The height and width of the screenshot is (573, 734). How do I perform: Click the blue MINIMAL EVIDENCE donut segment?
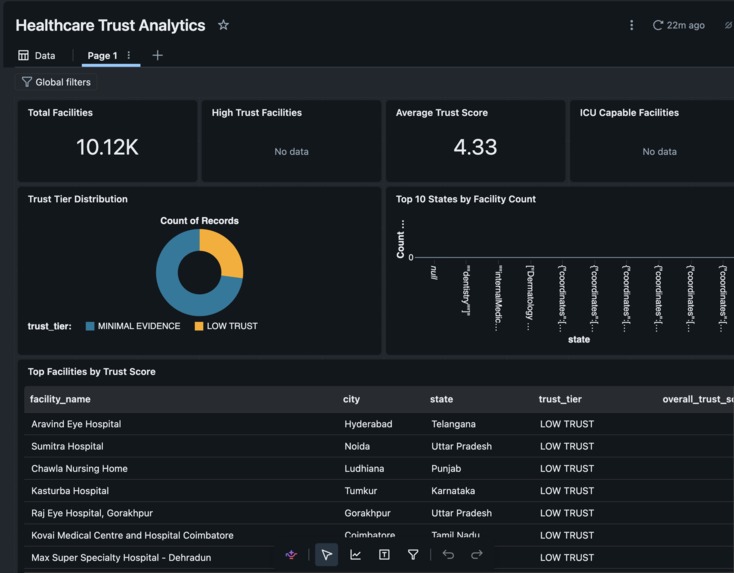[x=171, y=286]
